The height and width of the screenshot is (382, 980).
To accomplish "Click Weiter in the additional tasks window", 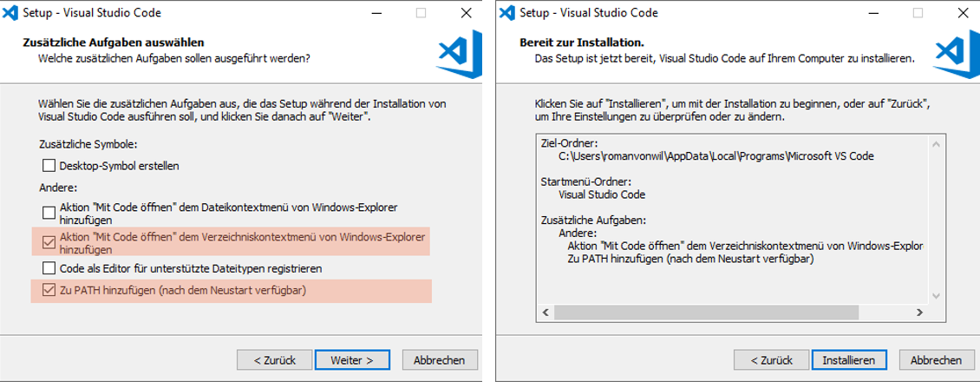I will point(352,360).
